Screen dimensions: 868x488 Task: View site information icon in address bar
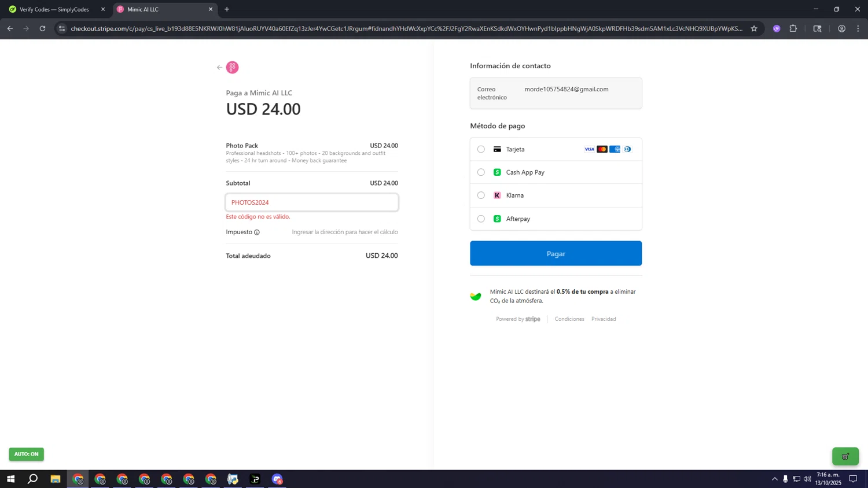pos(62,28)
